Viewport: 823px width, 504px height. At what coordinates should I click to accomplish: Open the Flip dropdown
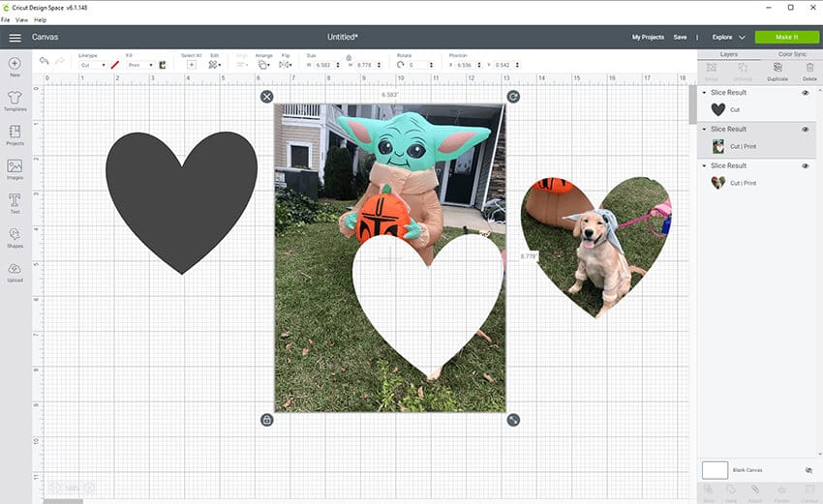285,65
